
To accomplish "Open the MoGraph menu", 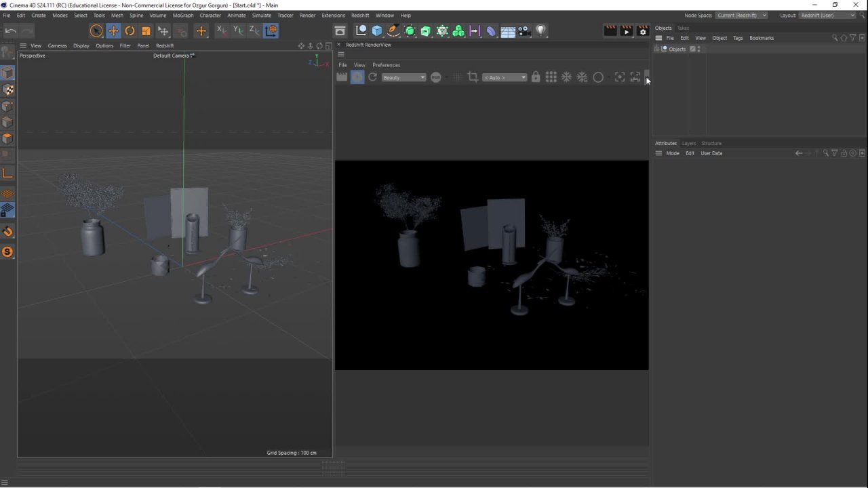I will click(182, 15).
